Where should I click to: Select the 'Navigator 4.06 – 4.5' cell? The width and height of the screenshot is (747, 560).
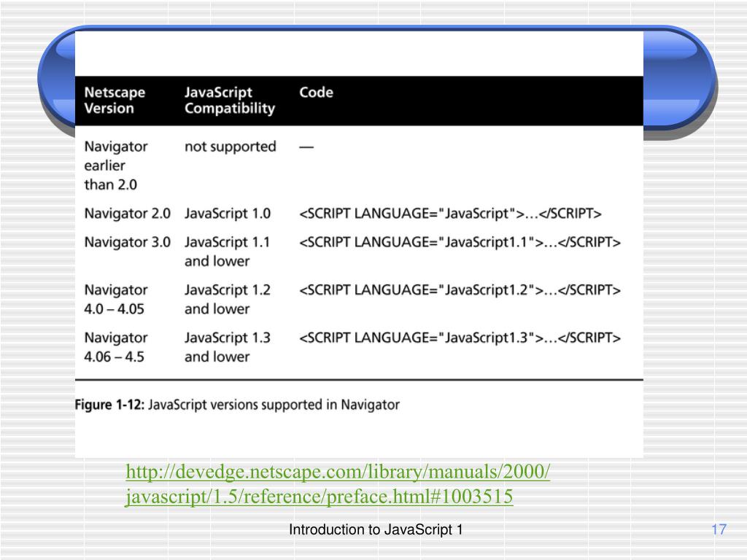pos(116,346)
